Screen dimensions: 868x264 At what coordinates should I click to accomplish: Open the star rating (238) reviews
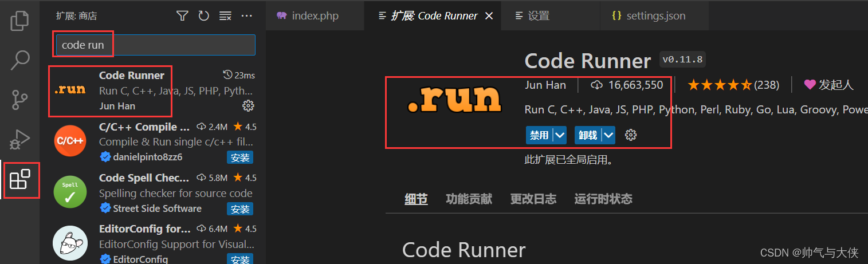[x=734, y=85]
